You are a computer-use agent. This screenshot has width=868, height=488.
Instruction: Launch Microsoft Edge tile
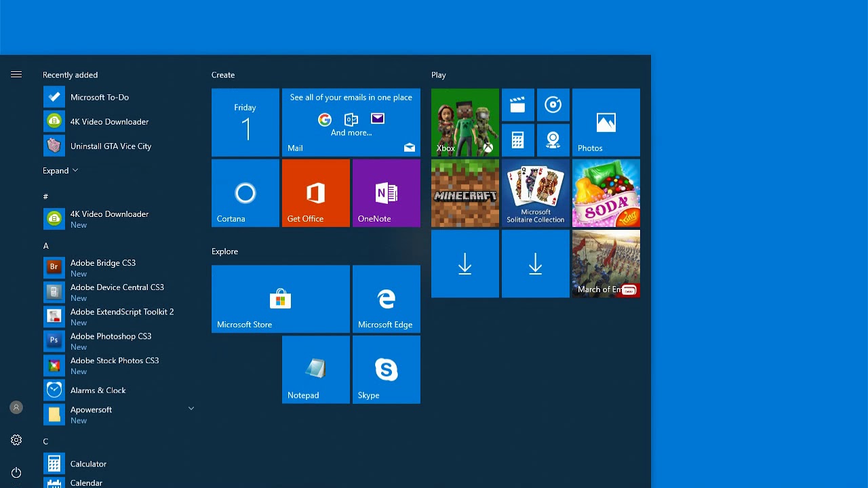point(387,299)
